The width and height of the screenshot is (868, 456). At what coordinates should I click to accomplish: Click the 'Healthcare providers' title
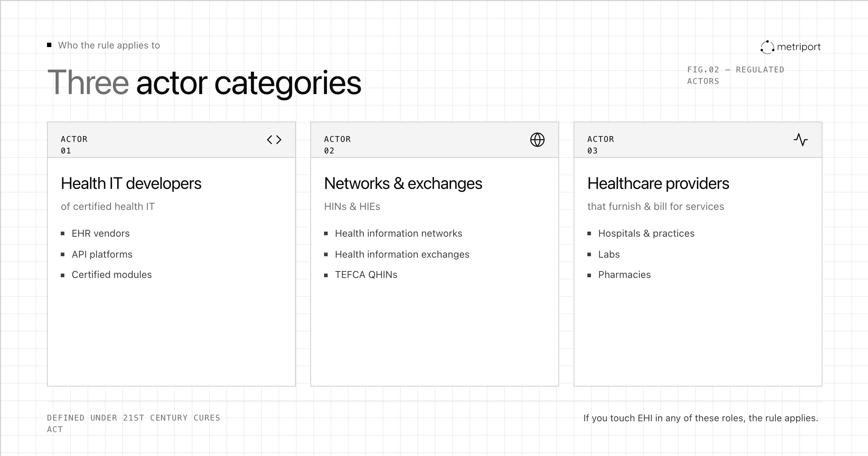point(658,183)
